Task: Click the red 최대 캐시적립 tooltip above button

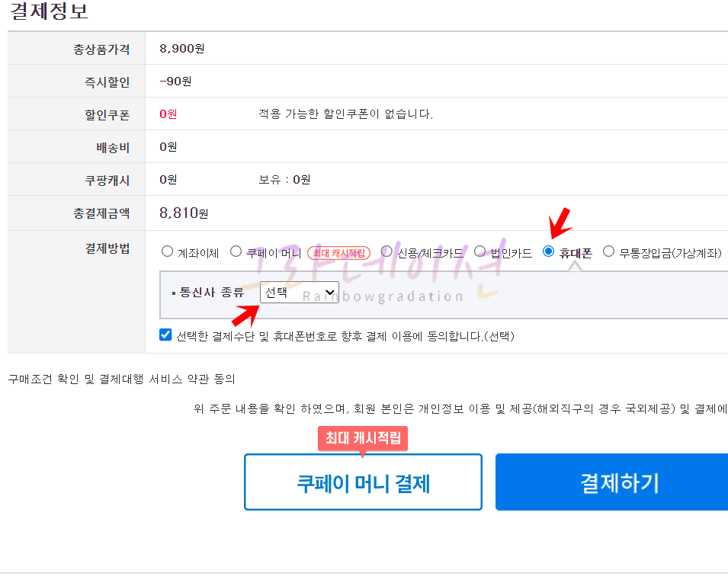Action: 363,438
